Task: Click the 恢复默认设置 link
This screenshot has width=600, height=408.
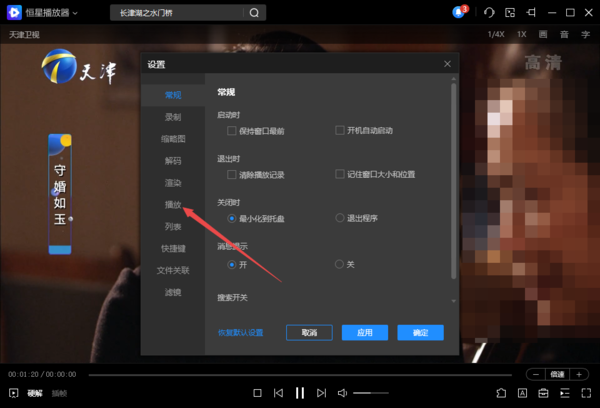Action: pyautogui.click(x=240, y=332)
